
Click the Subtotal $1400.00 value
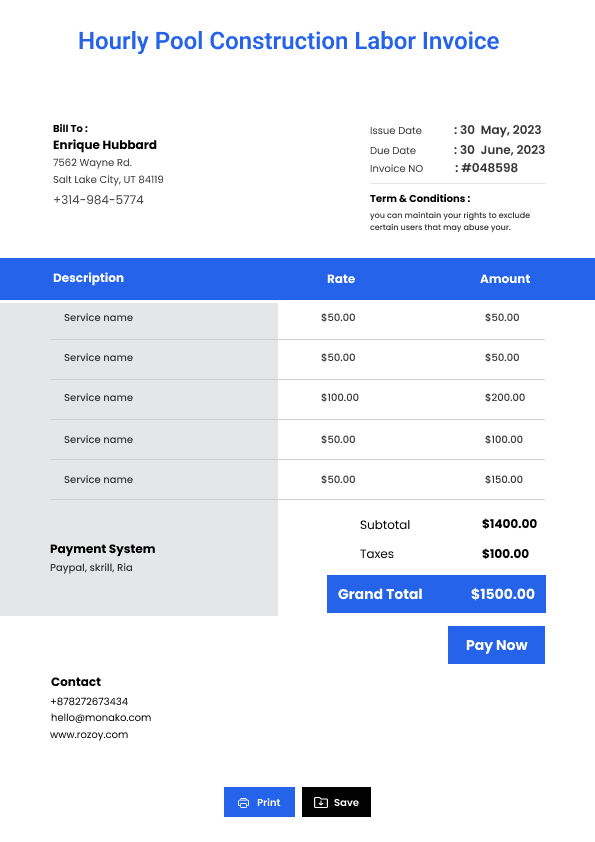[x=509, y=524]
